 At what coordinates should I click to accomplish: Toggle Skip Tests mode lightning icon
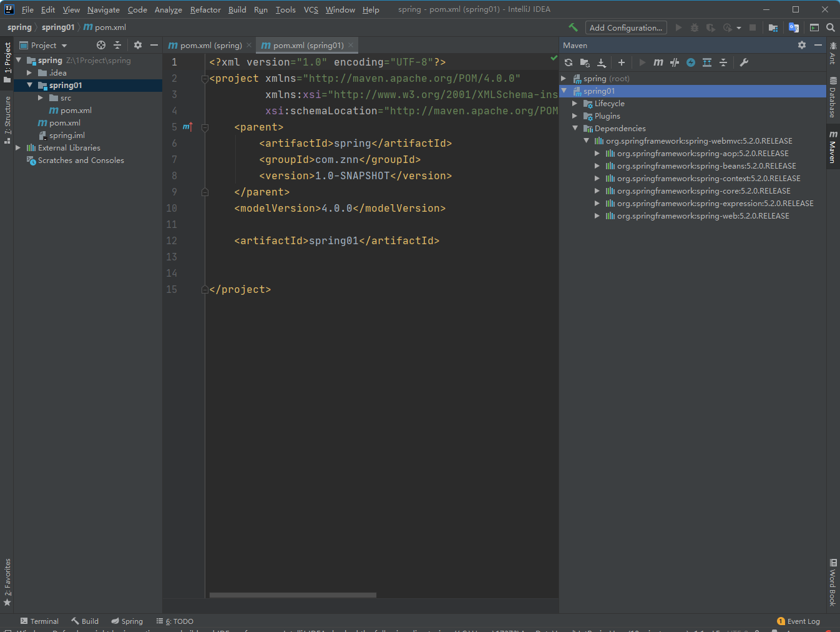pos(691,62)
